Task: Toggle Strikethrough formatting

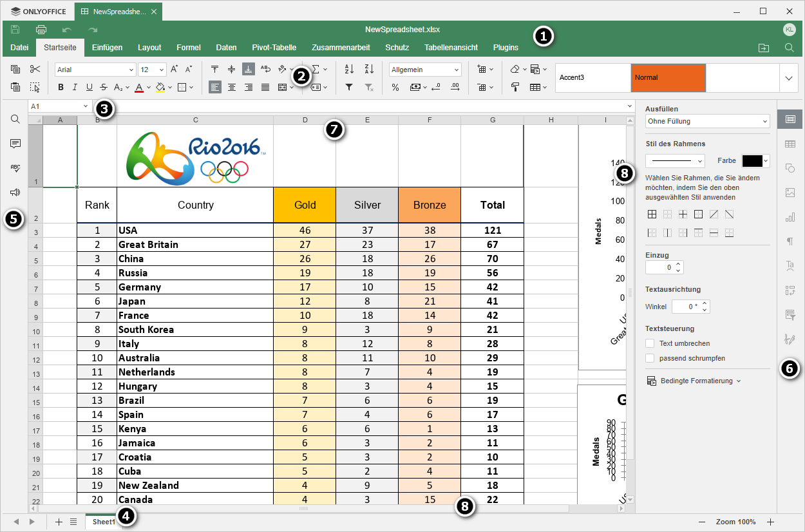Action: pos(104,87)
